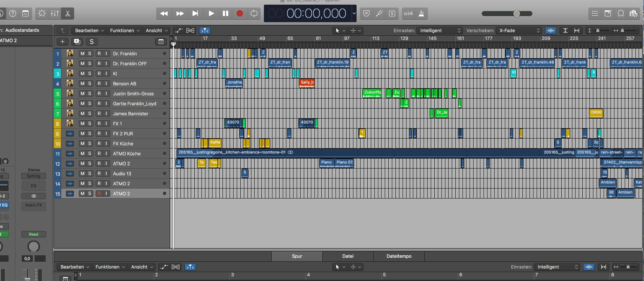Open the pointer tool menu in the bottom editor
The height and width of the screenshot is (281, 644).
340,267
